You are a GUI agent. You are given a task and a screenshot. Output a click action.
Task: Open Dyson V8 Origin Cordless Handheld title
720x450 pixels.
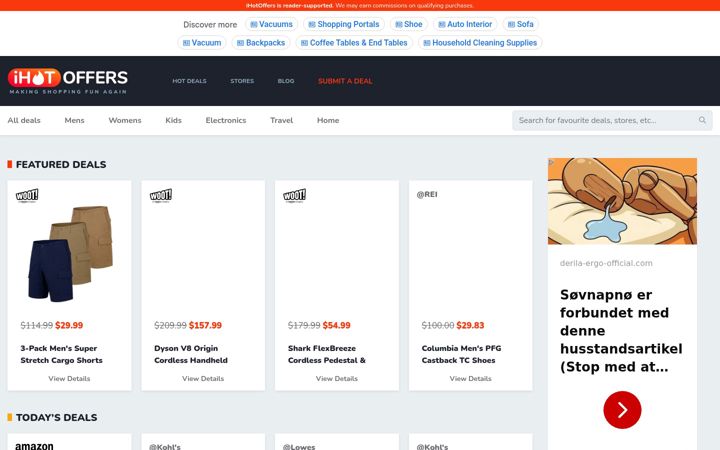(191, 354)
